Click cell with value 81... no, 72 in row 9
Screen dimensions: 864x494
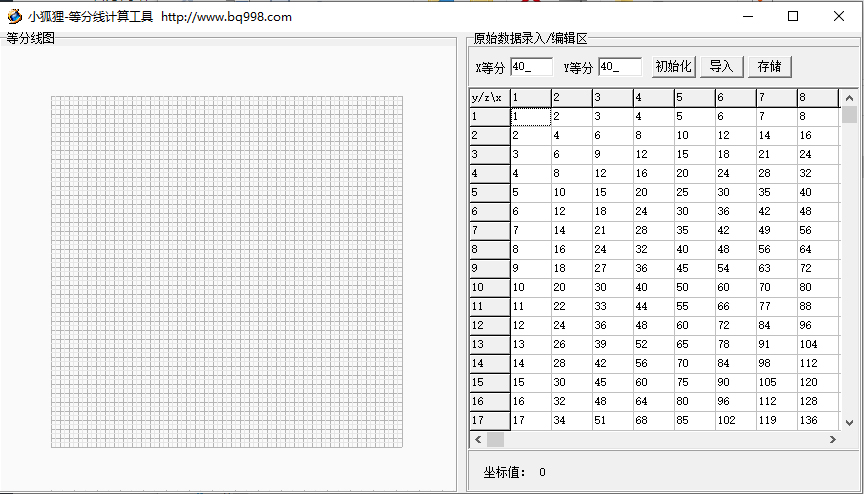click(818, 268)
